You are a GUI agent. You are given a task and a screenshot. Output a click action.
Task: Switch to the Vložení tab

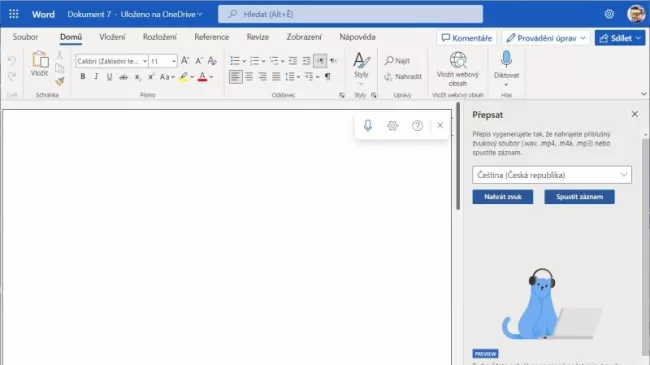click(112, 37)
